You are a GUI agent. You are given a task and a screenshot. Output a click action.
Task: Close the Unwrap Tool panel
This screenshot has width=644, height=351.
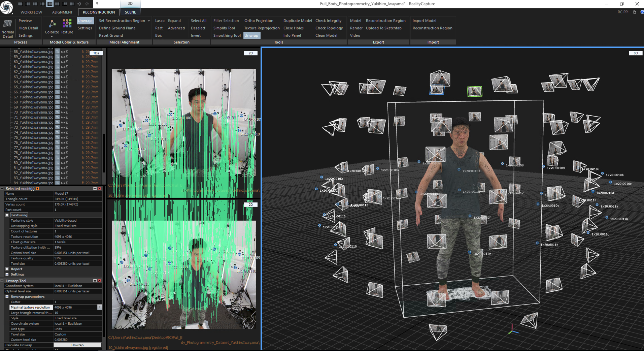(x=99, y=281)
